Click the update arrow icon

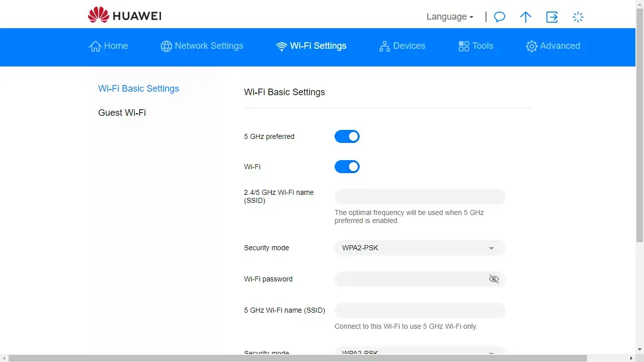pos(525,17)
